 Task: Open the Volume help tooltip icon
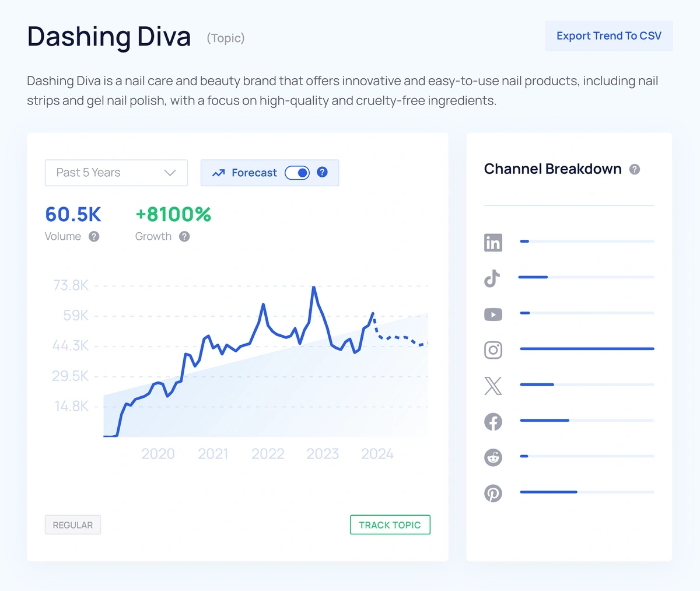click(94, 236)
